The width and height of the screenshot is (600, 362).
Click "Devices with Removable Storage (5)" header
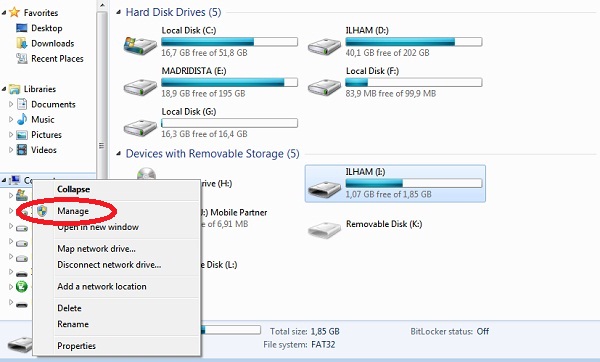(x=212, y=154)
